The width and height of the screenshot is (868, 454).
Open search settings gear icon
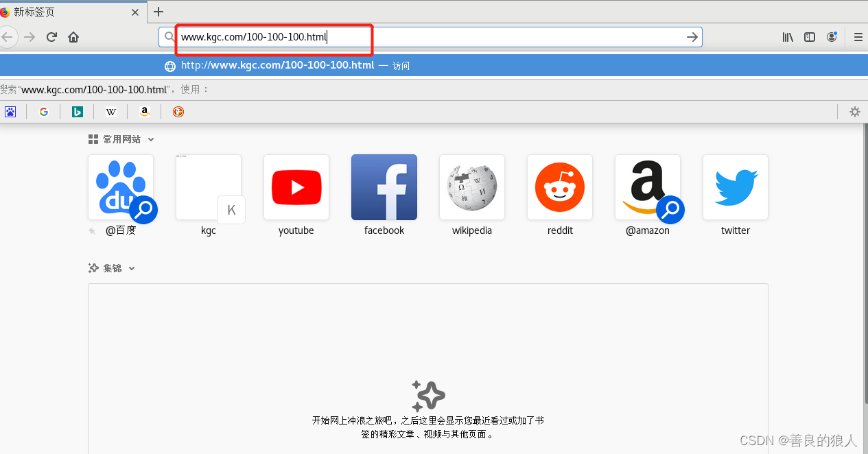(x=855, y=112)
